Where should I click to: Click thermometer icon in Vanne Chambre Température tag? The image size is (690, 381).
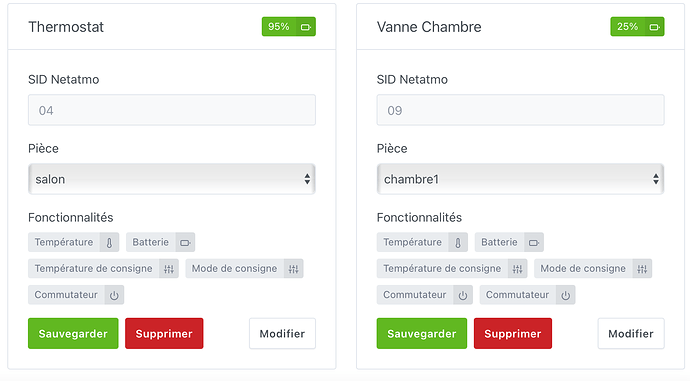[458, 242]
